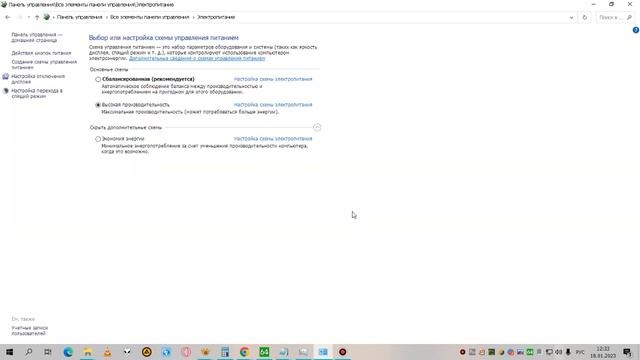Open the clock and date flyout
This screenshot has height=360, width=640.
(603, 352)
